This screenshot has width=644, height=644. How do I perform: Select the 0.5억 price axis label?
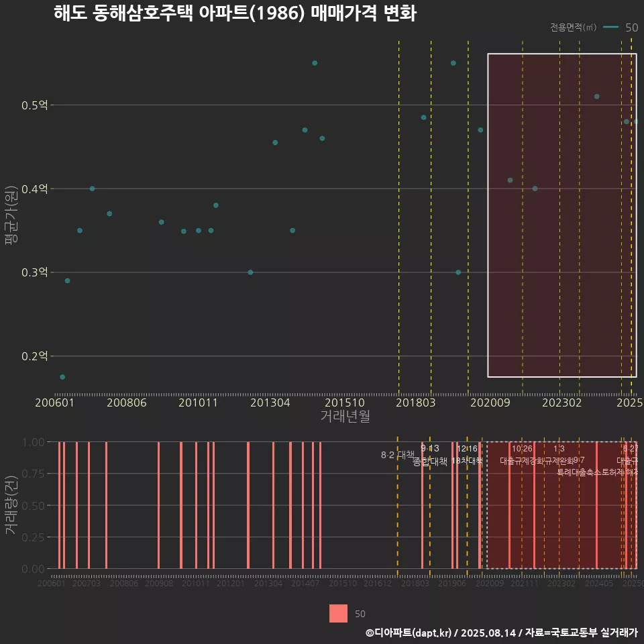[x=34, y=105]
